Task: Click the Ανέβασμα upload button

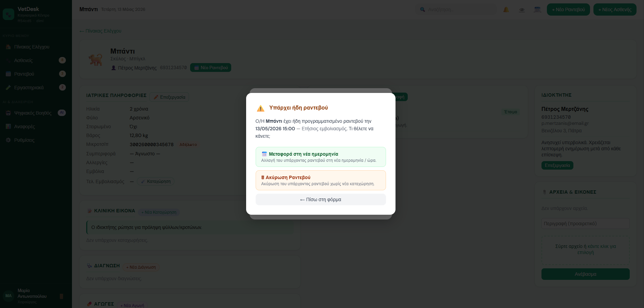Action: pos(585,274)
